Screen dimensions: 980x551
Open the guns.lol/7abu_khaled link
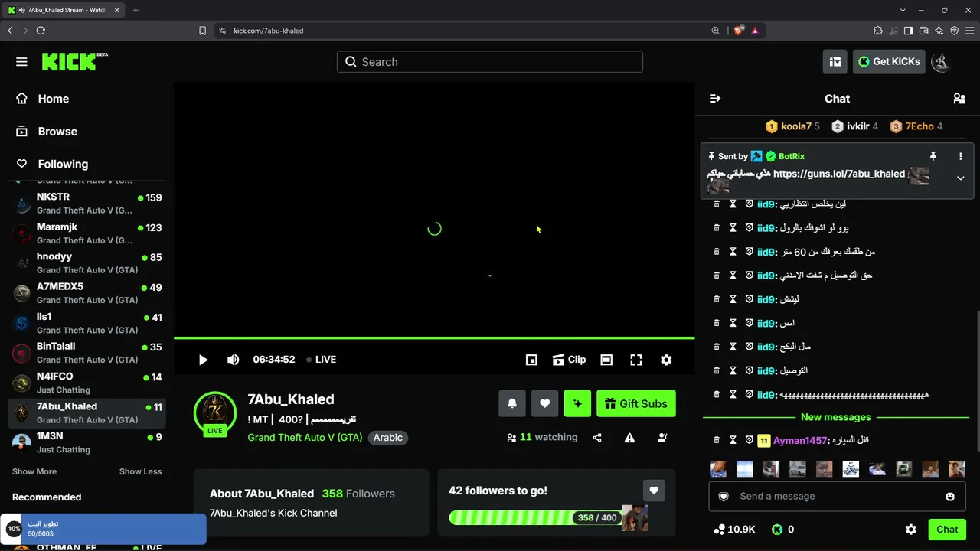click(x=839, y=174)
